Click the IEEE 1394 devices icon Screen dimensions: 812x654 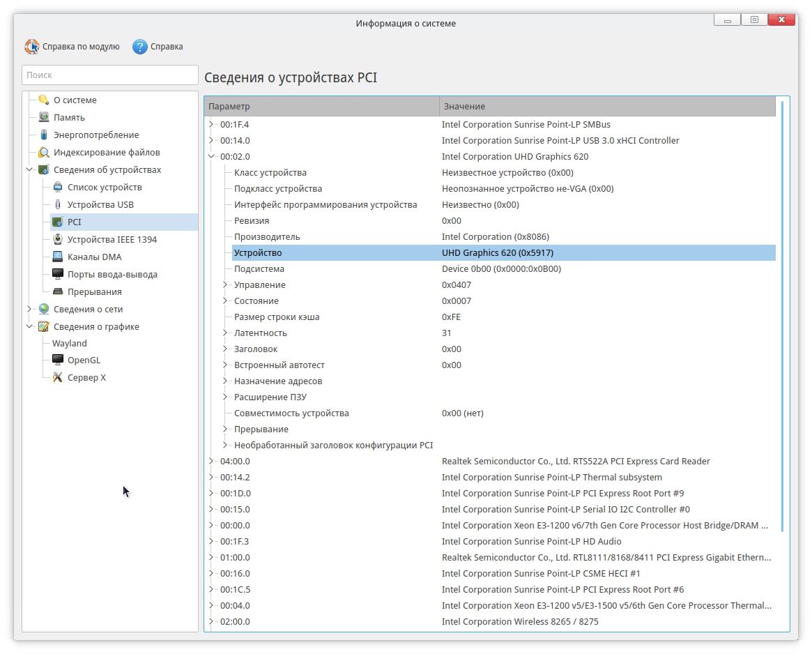58,240
